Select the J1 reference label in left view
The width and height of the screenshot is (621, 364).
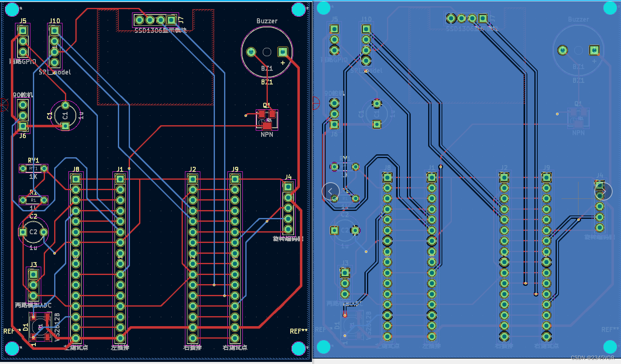coord(120,169)
